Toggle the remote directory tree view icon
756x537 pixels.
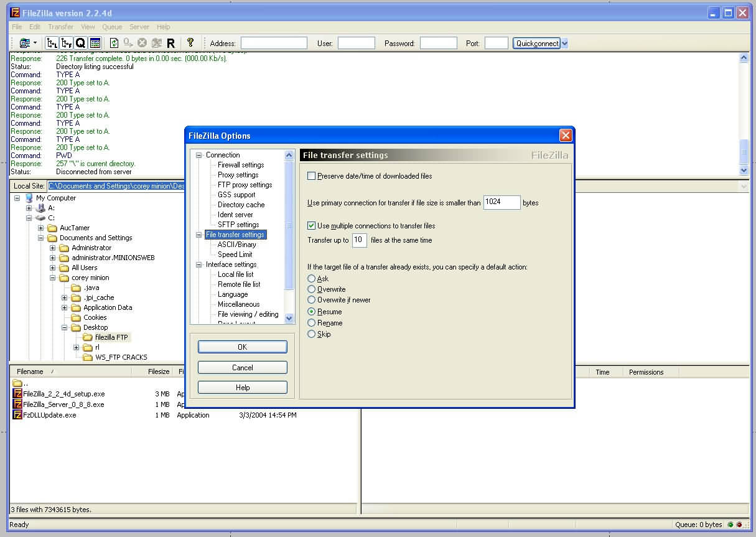coord(67,43)
